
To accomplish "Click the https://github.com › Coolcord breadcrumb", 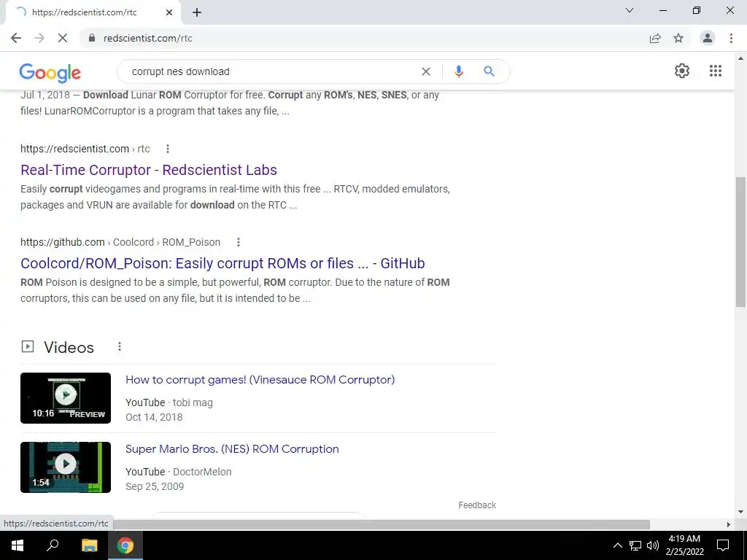I will [120, 242].
